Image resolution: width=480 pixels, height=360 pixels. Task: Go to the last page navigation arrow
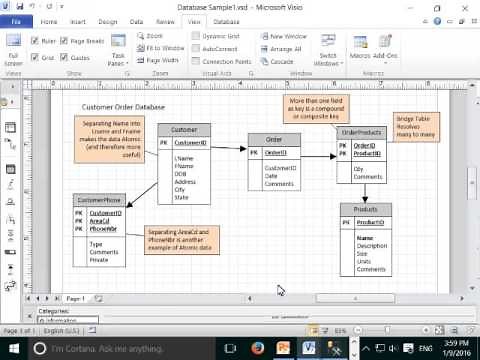point(57,298)
